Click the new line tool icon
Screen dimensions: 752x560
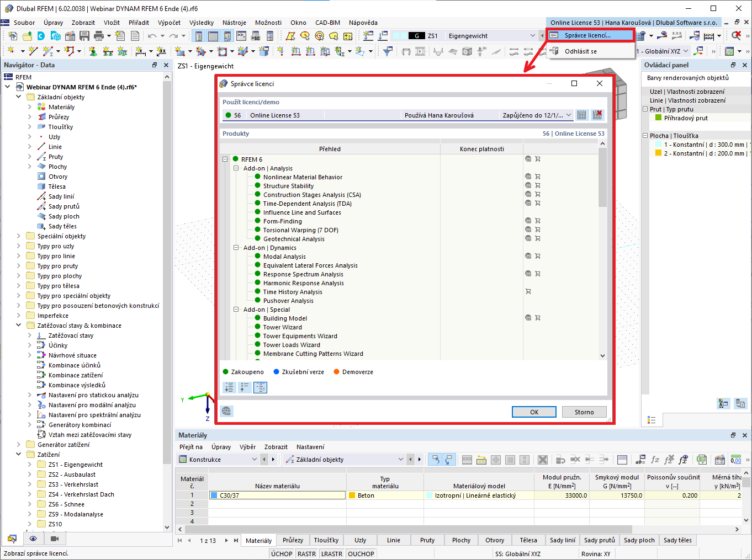click(x=33, y=51)
